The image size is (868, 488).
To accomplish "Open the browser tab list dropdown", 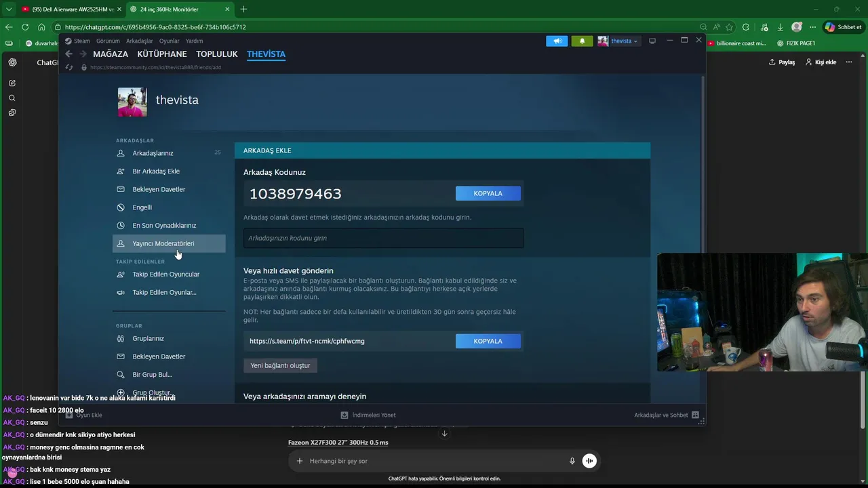I will click(x=9, y=9).
